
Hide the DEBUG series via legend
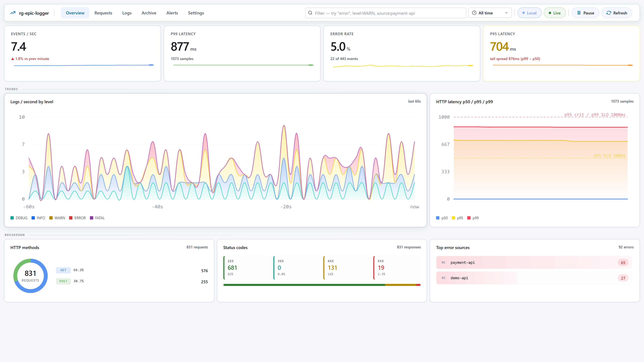tap(19, 218)
